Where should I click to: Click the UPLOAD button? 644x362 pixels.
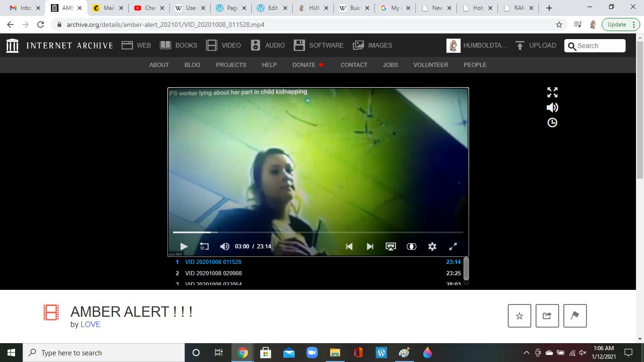click(x=536, y=45)
